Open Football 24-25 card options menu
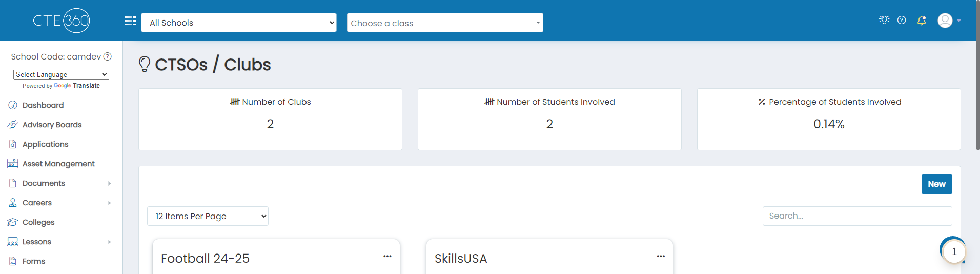 pyautogui.click(x=387, y=256)
